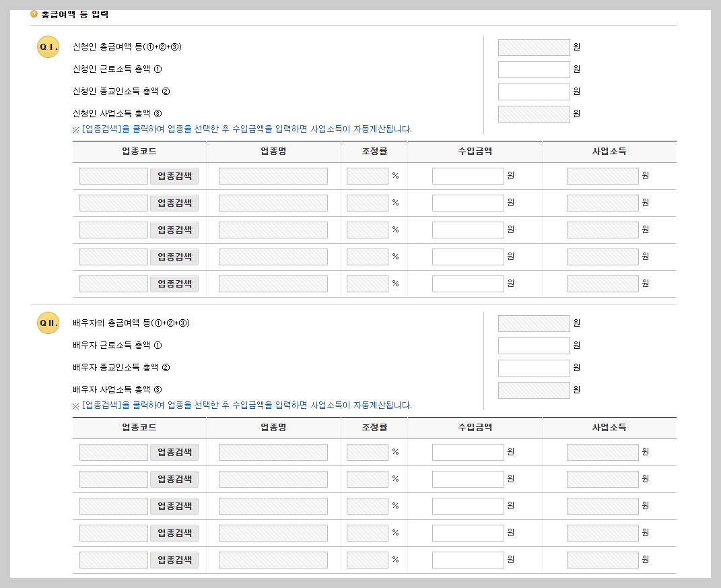Image resolution: width=721 pixels, height=588 pixels.
Task: Click 조정률 field in Q I first row
Action: coord(368,176)
